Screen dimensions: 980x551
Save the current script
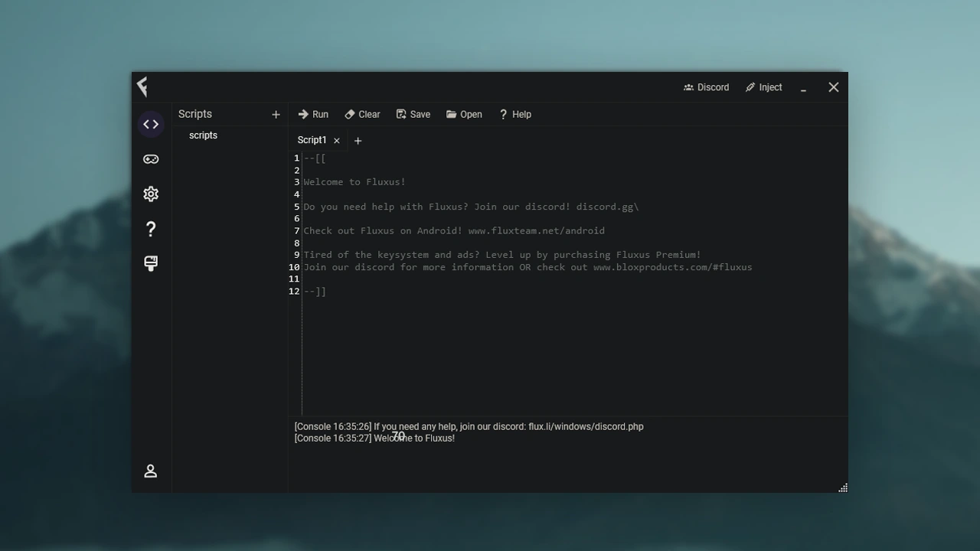[413, 114]
